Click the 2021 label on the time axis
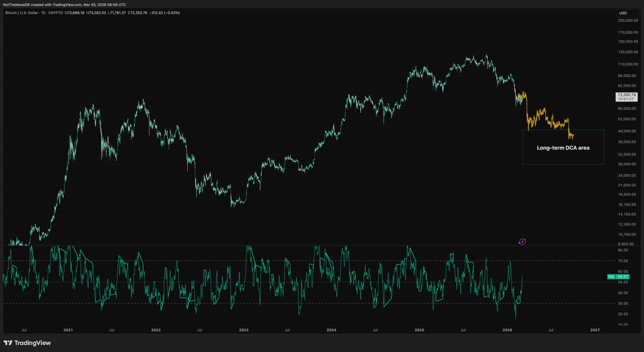This screenshot has height=352, width=644. pos(68,331)
